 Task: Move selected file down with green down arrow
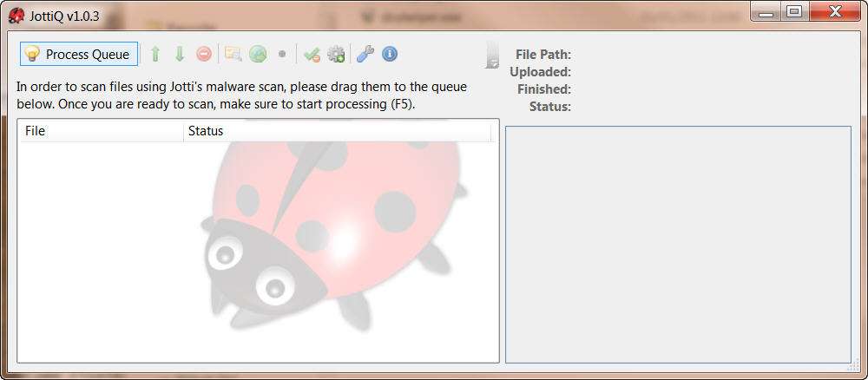click(x=180, y=54)
